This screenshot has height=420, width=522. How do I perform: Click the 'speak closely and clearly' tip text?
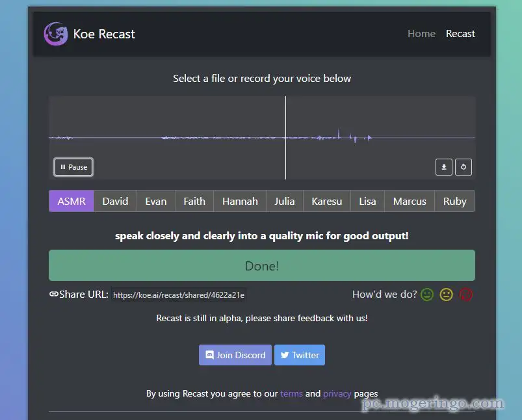click(262, 236)
